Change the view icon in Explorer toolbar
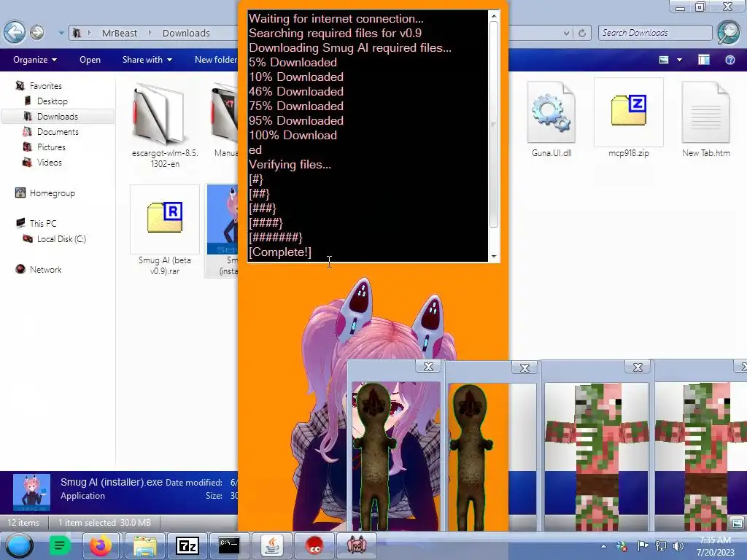Image resolution: width=747 pixels, height=560 pixels. [664, 60]
